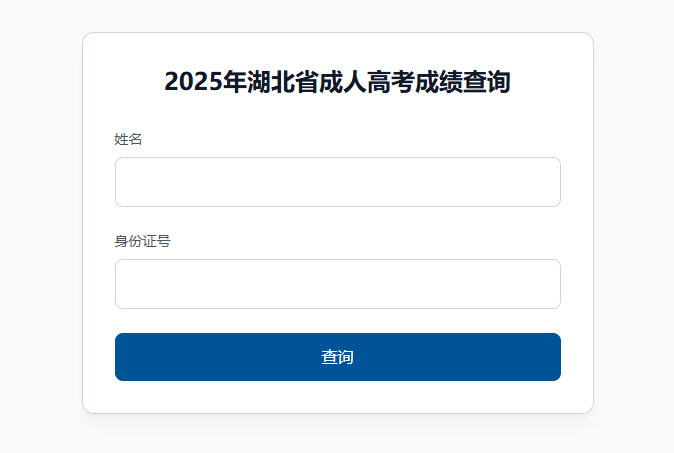
Task: Click the 身份证号 label text
Action: (x=142, y=241)
